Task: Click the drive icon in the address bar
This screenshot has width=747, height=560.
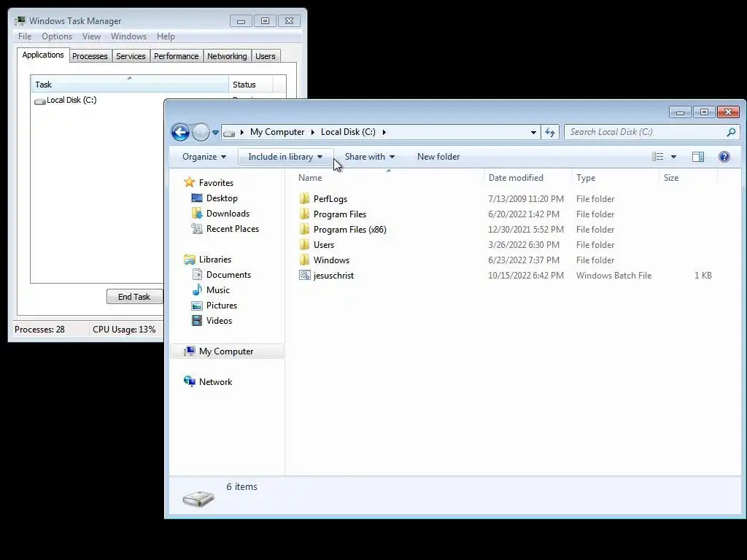Action: [229, 133]
